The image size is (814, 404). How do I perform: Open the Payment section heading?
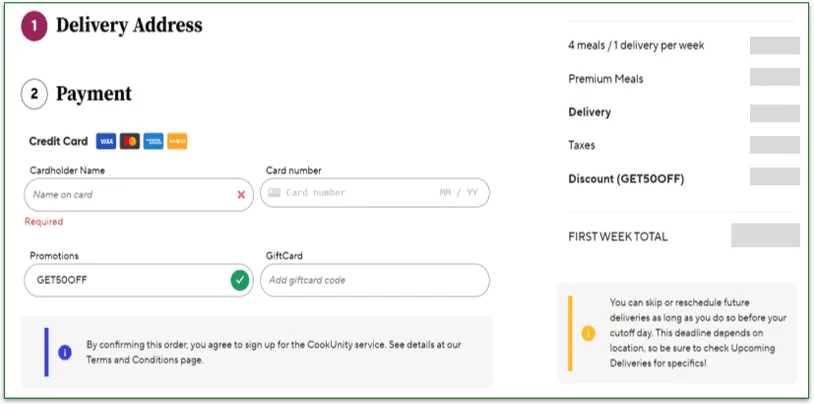coord(94,94)
